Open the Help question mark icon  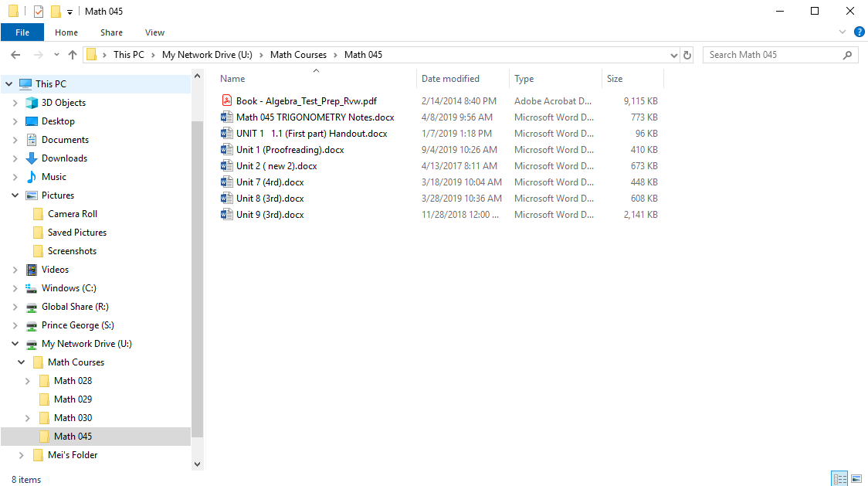pos(859,32)
